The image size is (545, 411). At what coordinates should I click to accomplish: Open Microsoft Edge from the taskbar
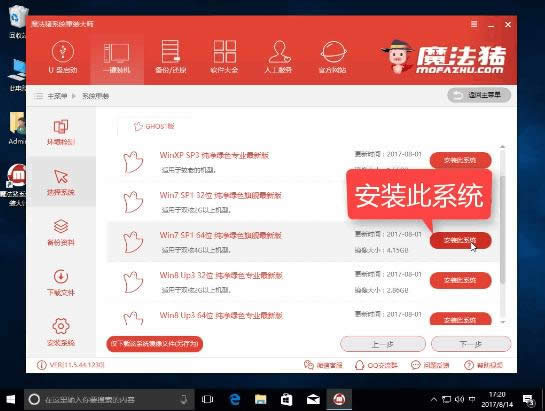click(x=235, y=399)
